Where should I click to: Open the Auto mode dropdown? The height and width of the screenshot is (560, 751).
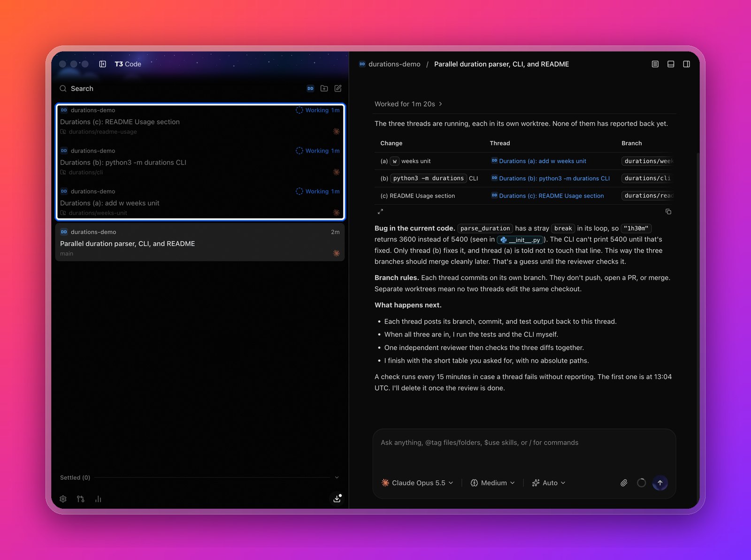549,483
